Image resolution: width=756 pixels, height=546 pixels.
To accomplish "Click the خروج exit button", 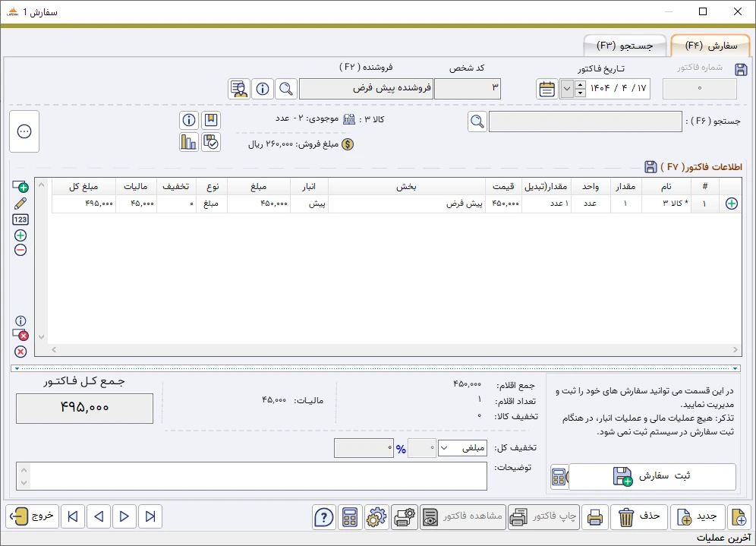I will coord(33,516).
